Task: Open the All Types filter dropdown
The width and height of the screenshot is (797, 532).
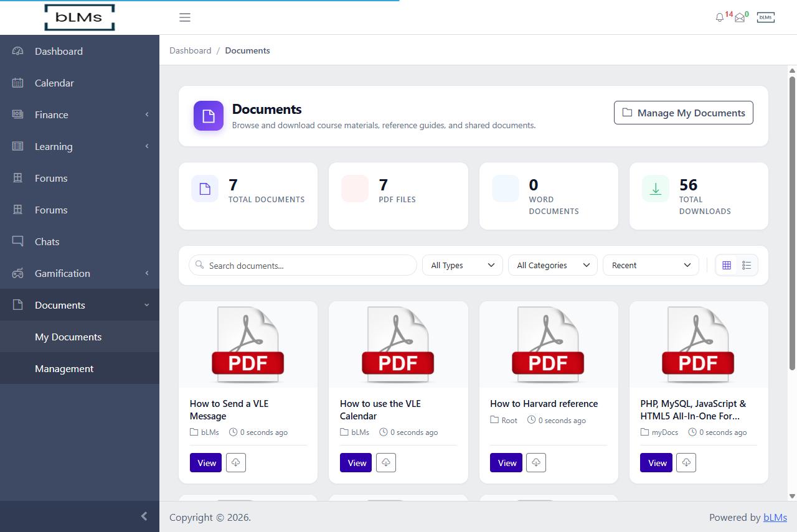Action: 463,265
